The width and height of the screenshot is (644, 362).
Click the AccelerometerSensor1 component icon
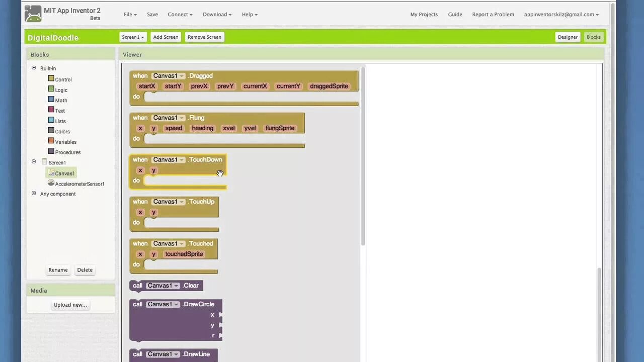tap(51, 183)
